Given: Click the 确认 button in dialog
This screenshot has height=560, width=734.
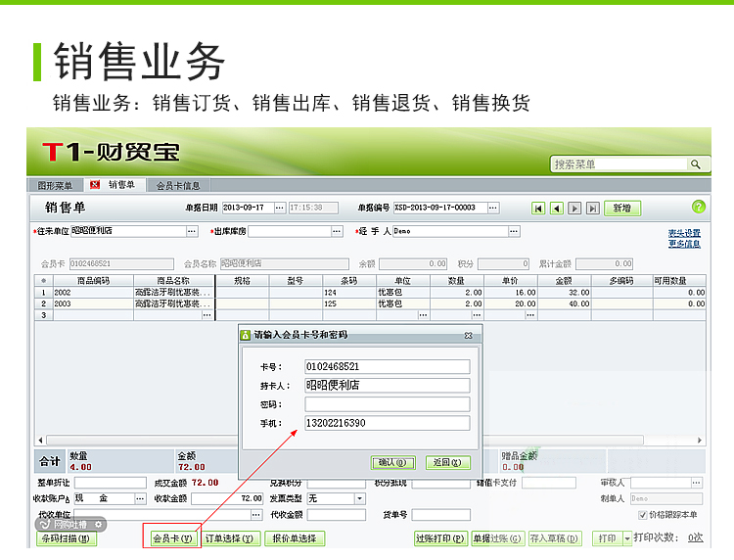Looking at the screenshot, I should pos(394,462).
